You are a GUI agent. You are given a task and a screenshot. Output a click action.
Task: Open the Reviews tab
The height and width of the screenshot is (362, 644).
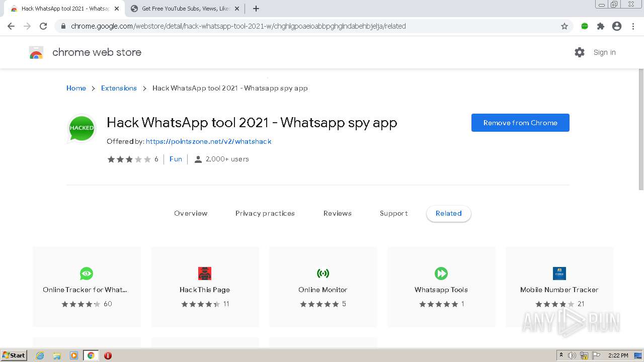[338, 214]
